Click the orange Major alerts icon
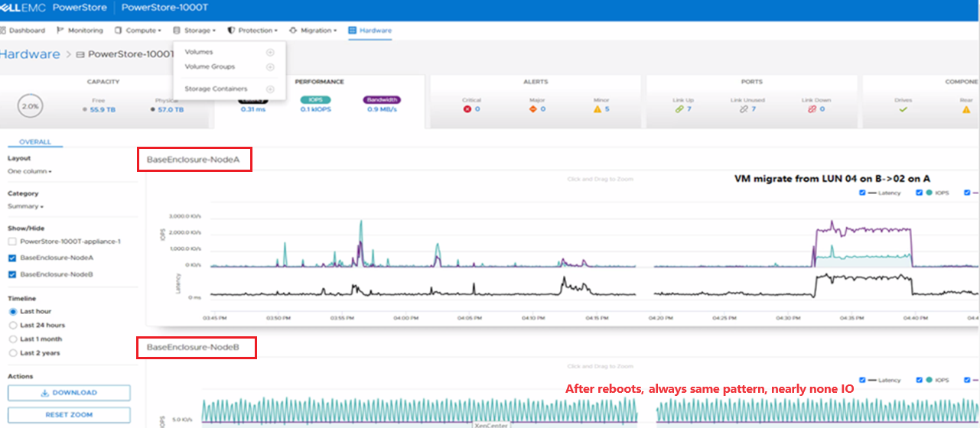Screen dimensions: 980x428 [x=532, y=109]
